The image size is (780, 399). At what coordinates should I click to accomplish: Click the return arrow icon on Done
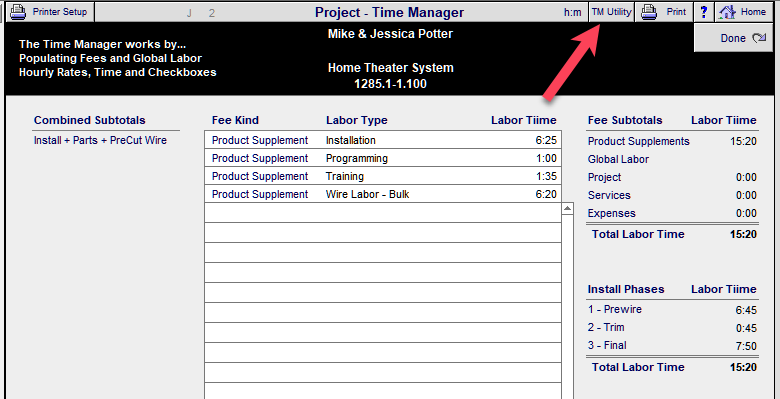759,38
